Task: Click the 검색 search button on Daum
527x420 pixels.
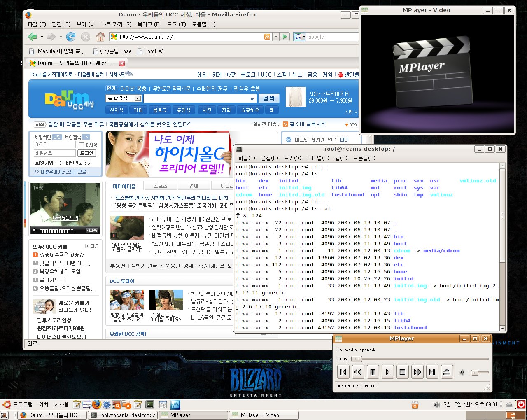Action: [269, 98]
